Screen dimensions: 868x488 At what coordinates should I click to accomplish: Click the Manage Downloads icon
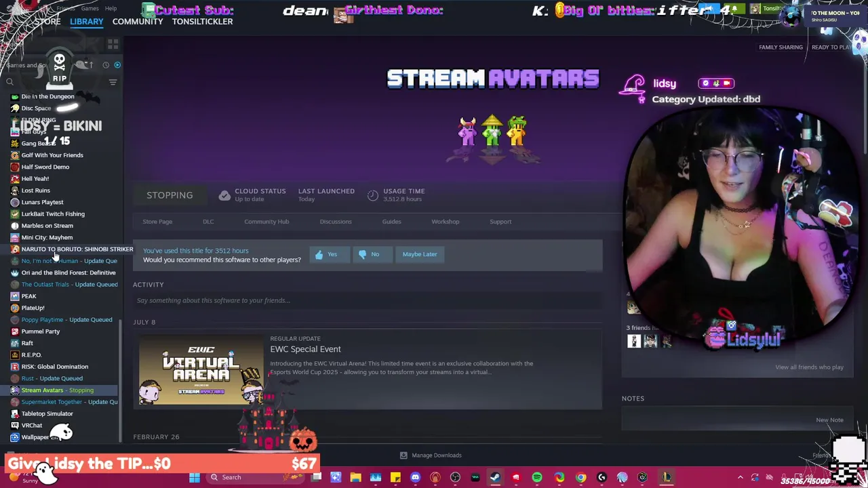pyautogui.click(x=403, y=455)
